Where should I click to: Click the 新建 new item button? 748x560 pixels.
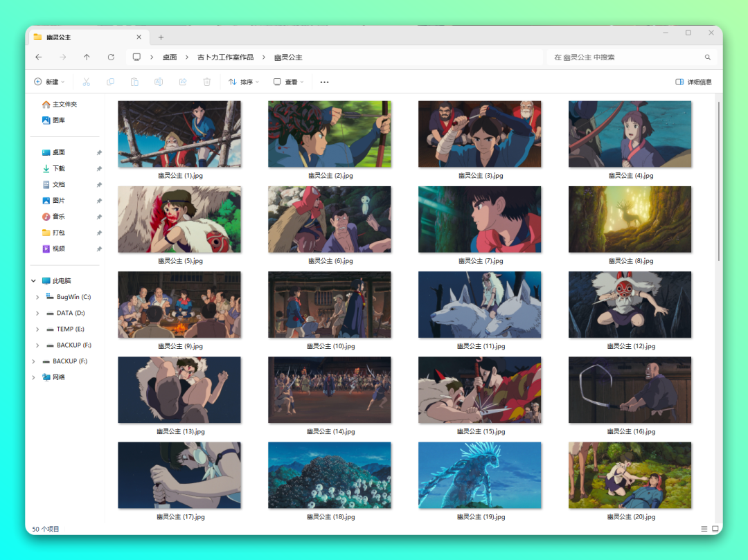coord(50,82)
